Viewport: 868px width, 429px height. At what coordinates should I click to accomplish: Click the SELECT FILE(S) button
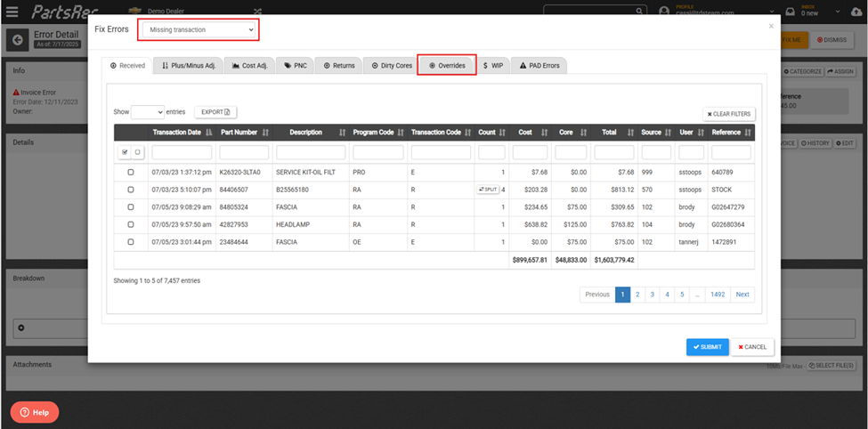tap(831, 365)
